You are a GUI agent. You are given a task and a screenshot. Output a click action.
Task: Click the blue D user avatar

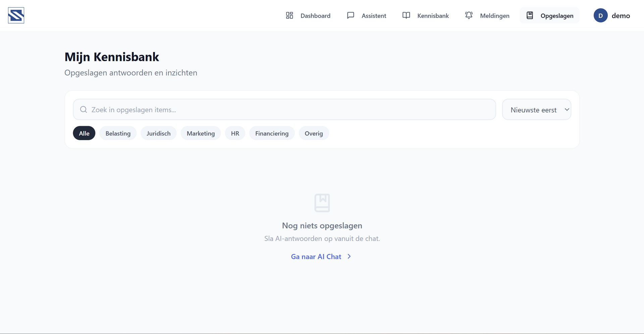600,15
